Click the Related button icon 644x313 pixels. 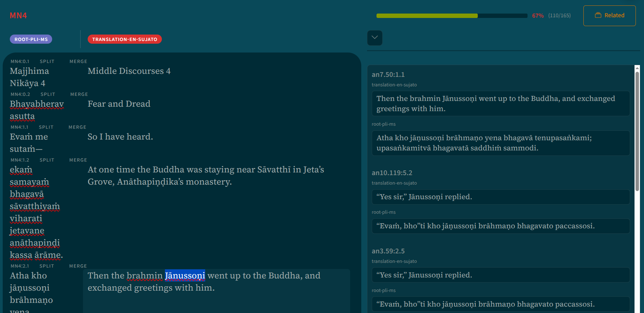tap(598, 15)
